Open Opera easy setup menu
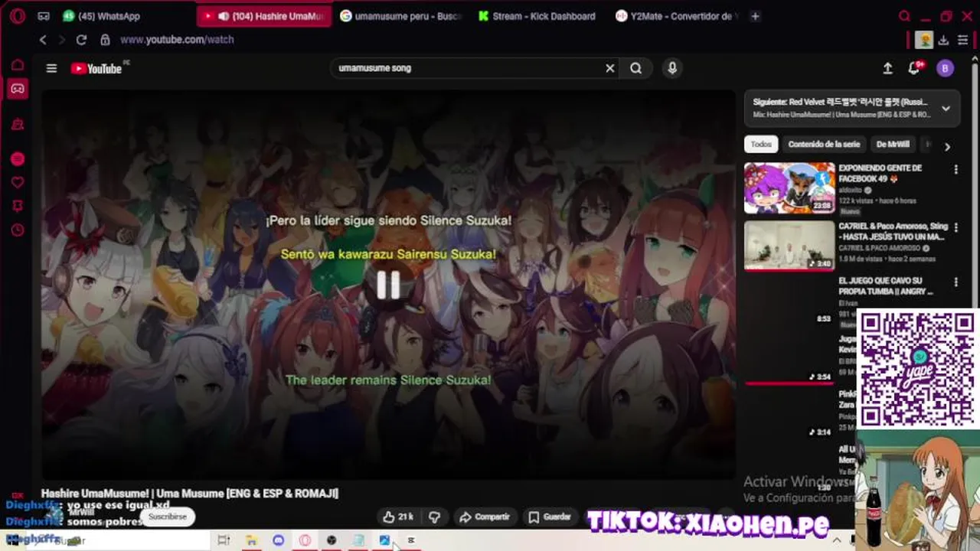The width and height of the screenshot is (980, 551). point(962,40)
